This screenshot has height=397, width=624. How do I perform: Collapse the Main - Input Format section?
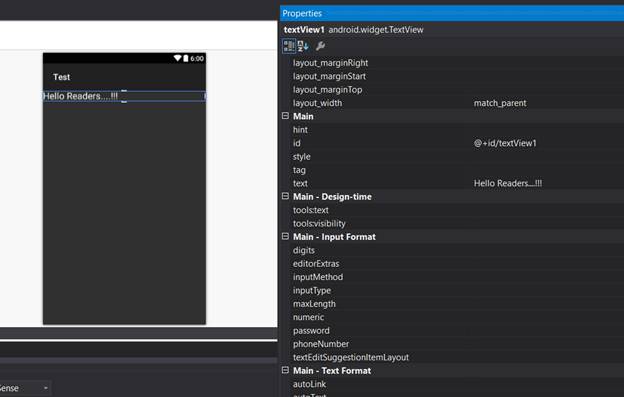coord(285,236)
